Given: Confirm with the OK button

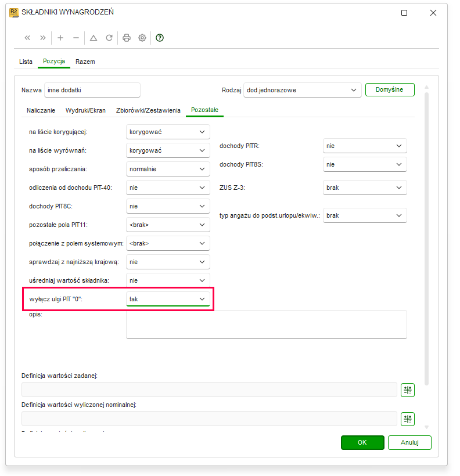Looking at the screenshot, I should pyautogui.click(x=362, y=442).
